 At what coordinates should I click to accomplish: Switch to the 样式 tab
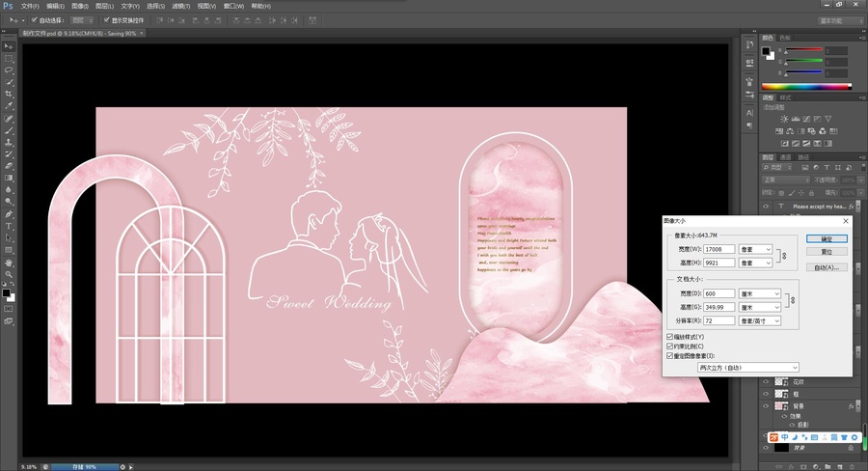[785, 97]
